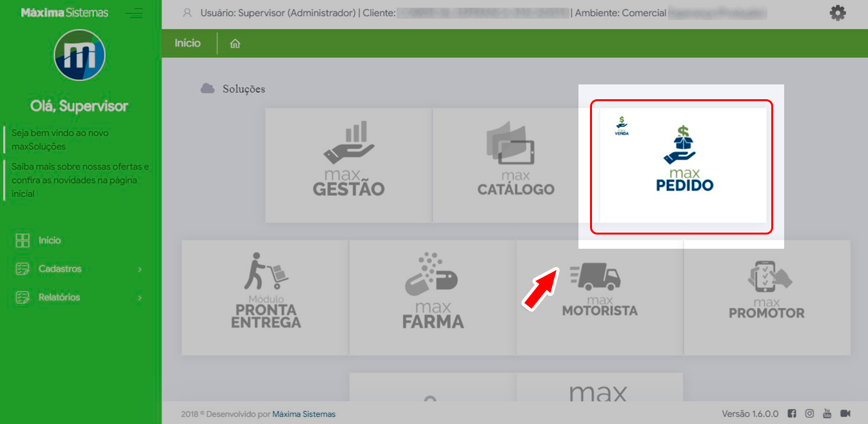
Task: Open the Módulo Pronta Entrega tile
Action: 265,298
